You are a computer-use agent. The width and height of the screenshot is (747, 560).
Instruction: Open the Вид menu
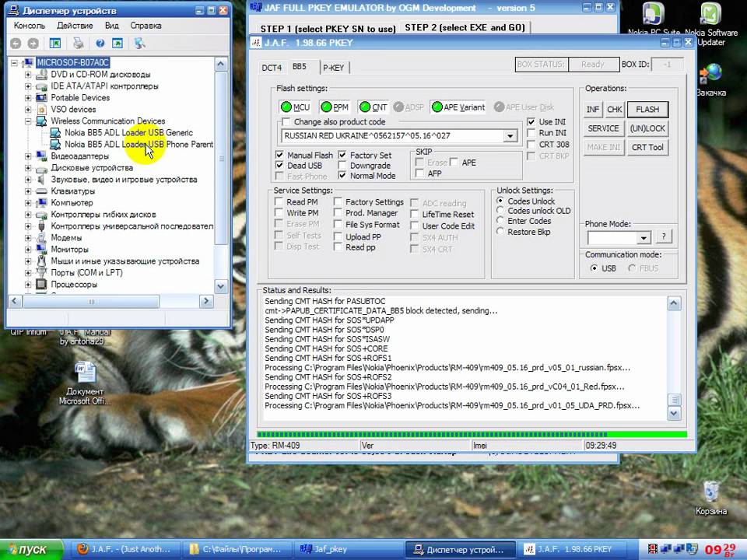(x=111, y=26)
